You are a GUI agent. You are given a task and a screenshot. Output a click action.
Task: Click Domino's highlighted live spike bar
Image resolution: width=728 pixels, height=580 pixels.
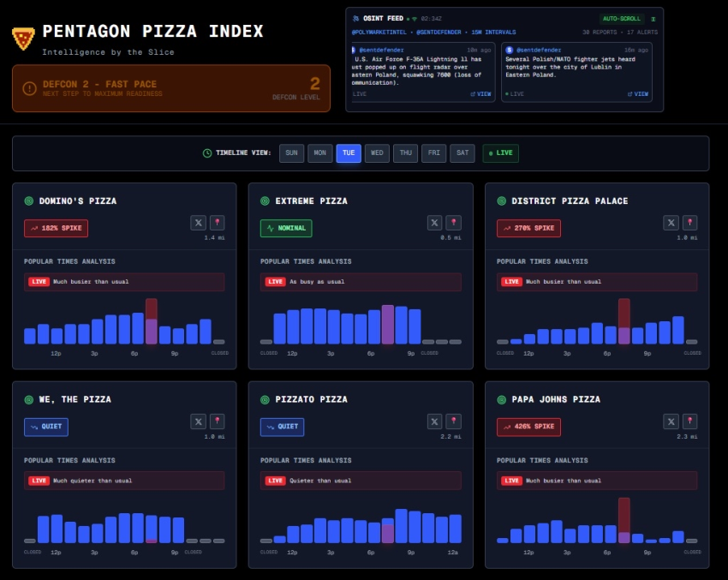tap(152, 321)
